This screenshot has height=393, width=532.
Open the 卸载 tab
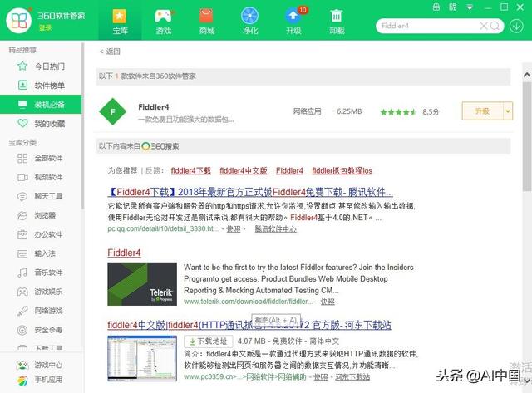click(337, 22)
